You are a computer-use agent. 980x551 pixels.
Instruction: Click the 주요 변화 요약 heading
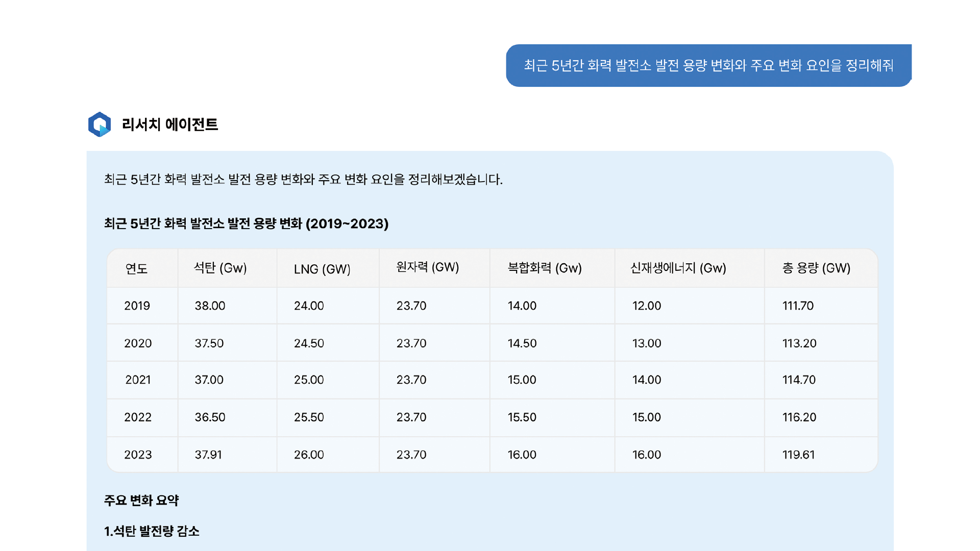(141, 500)
